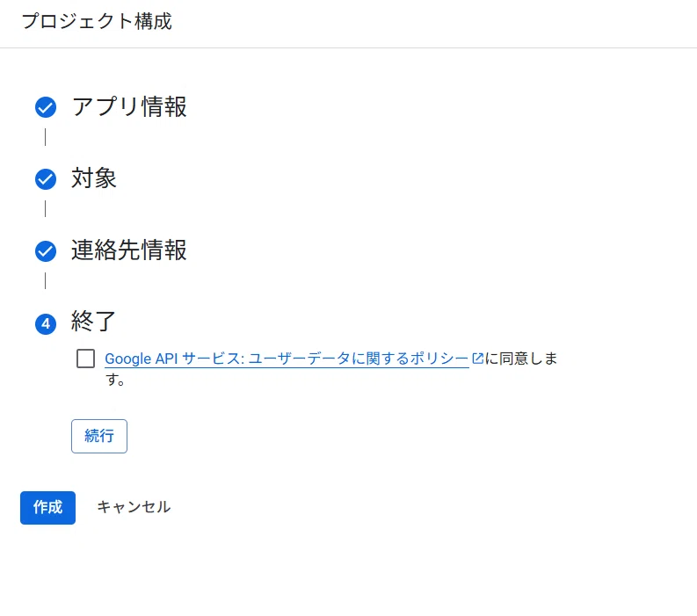Select the checkmark icon beside 連絡先情報

(x=46, y=251)
